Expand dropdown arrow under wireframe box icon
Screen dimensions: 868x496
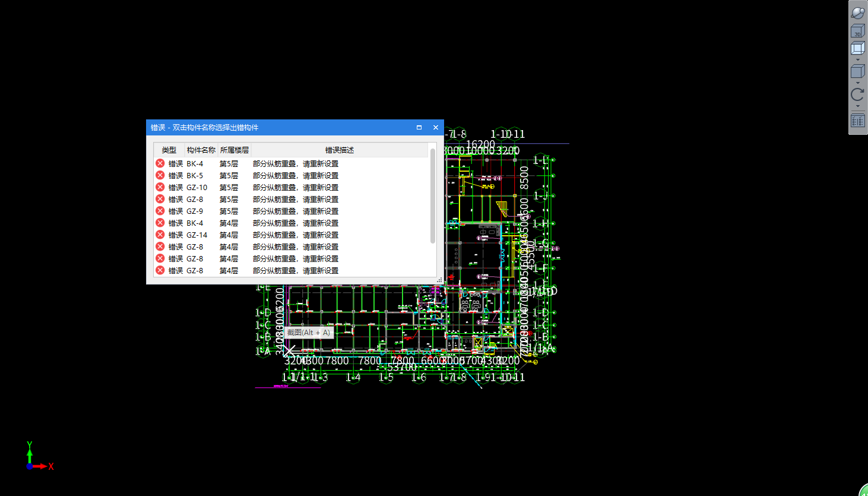(x=858, y=60)
